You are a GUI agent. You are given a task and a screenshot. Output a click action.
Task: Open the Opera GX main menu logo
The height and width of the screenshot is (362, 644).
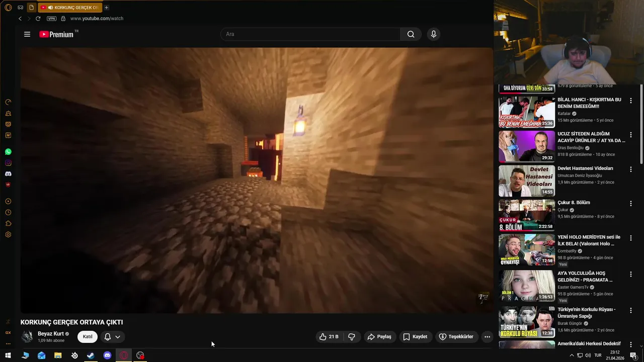(x=8, y=8)
